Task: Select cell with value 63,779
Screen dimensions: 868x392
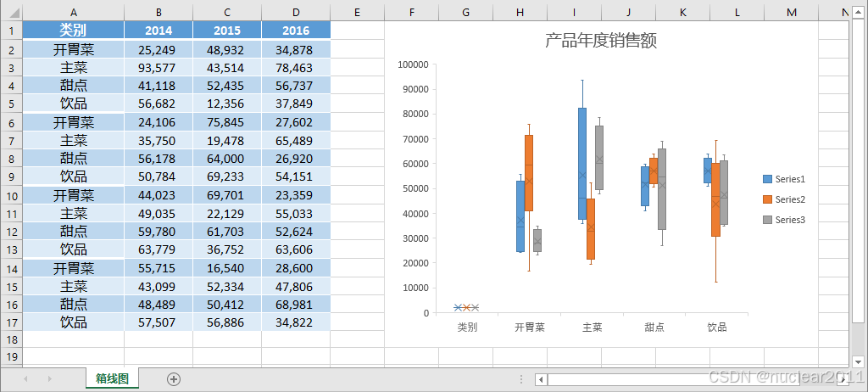Action: coord(159,249)
